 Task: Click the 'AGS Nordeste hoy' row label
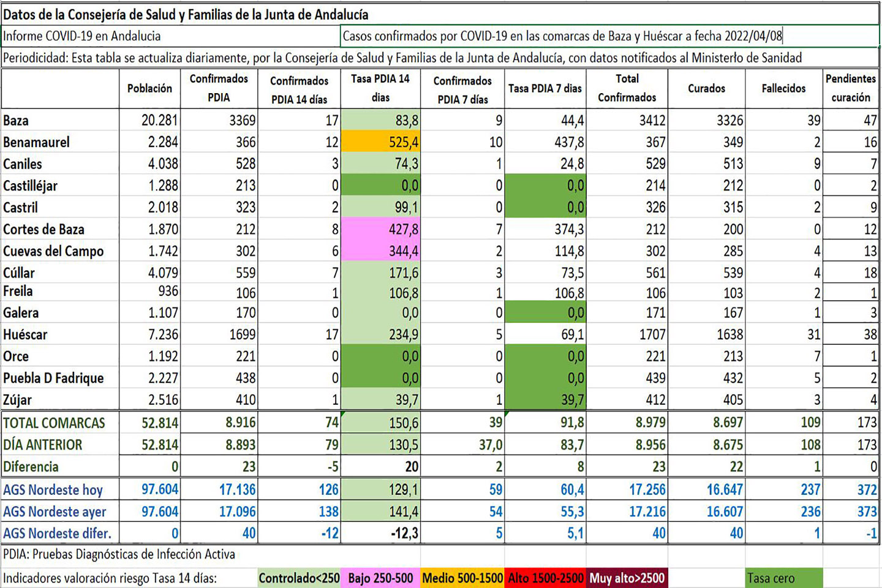pos(60,489)
